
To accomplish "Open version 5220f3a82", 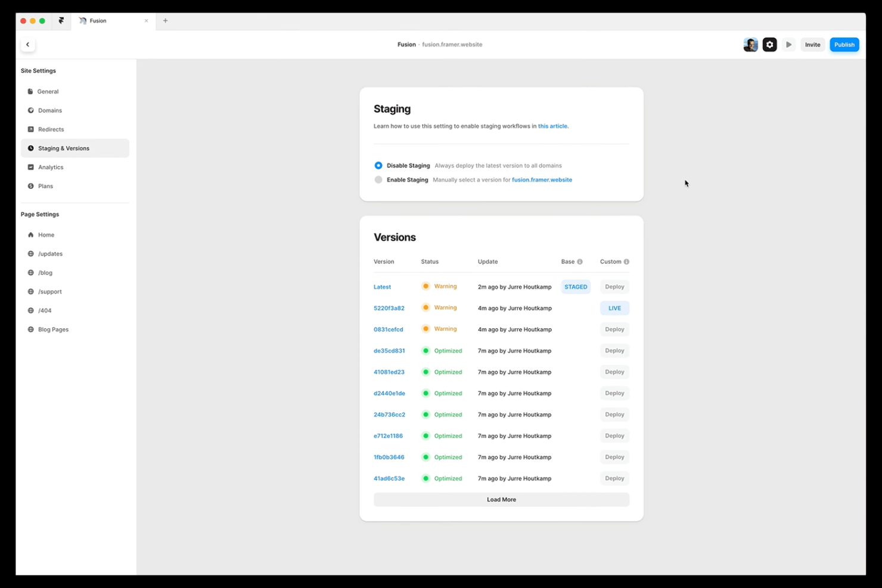I will 389,308.
